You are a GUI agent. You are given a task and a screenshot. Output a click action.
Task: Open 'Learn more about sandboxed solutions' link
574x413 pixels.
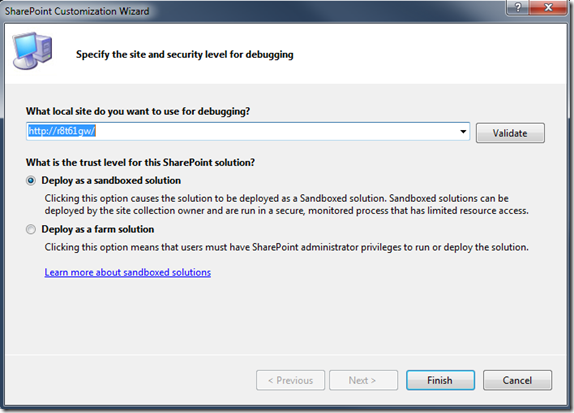click(128, 272)
